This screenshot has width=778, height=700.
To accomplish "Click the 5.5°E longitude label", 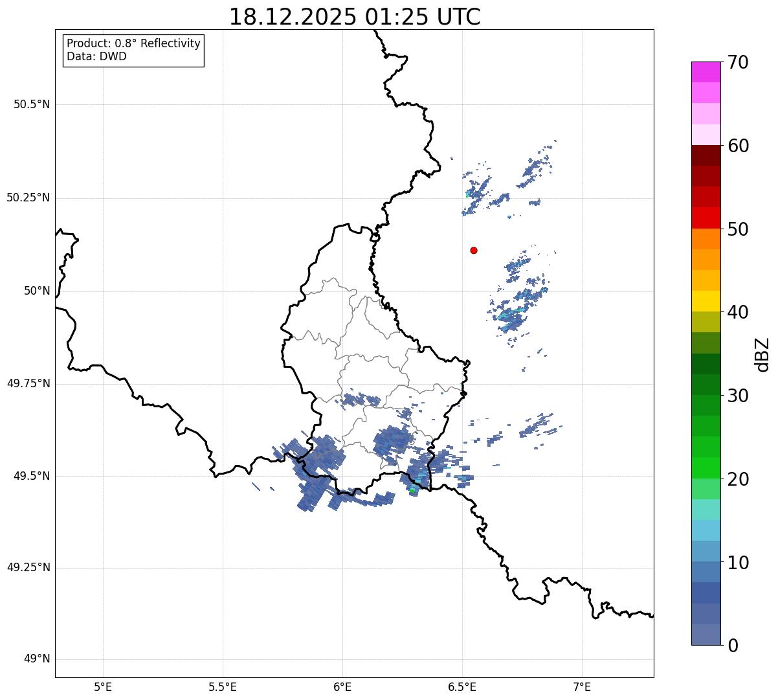I will pyautogui.click(x=223, y=686).
